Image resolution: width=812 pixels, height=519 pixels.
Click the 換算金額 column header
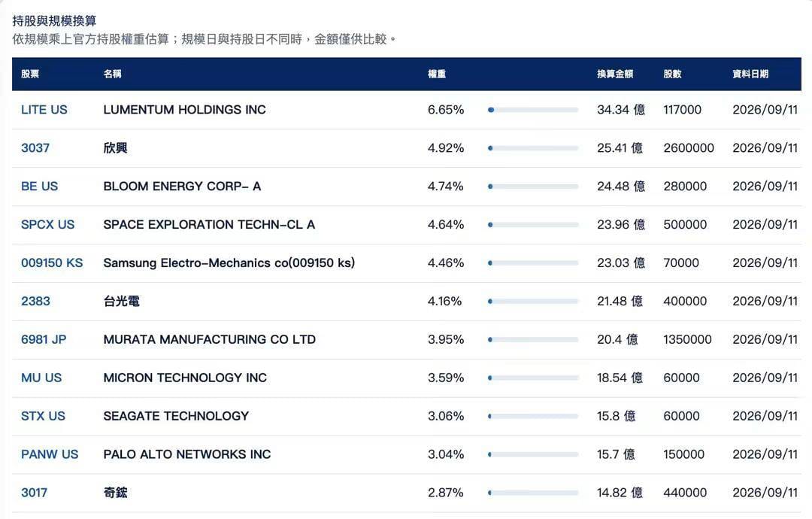click(x=615, y=74)
